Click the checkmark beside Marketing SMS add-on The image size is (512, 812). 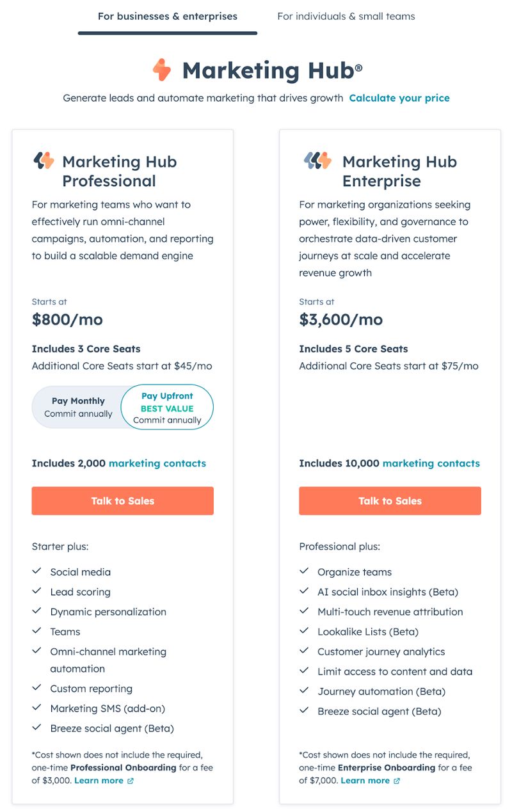pyautogui.click(x=36, y=708)
